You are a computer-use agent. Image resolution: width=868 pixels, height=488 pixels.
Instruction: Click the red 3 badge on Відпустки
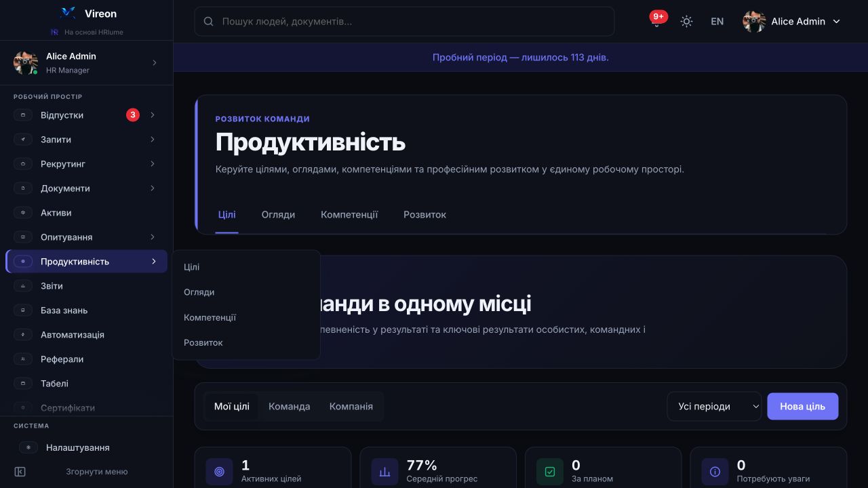click(133, 115)
